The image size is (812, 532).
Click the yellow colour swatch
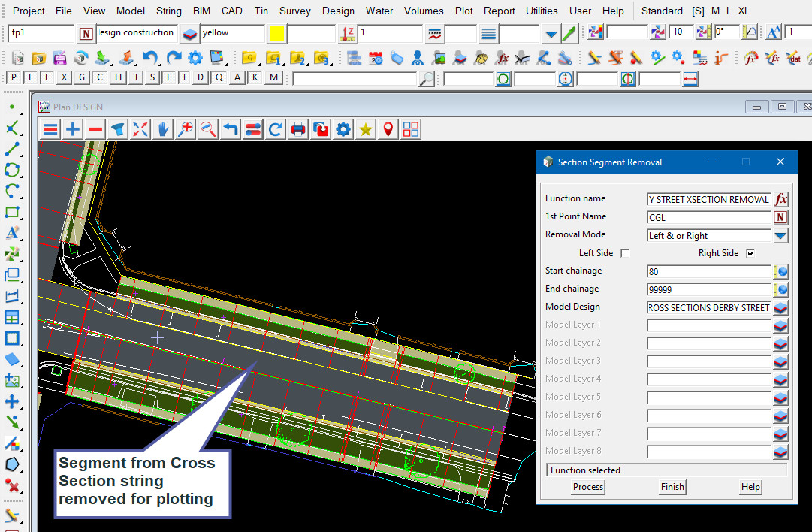276,34
